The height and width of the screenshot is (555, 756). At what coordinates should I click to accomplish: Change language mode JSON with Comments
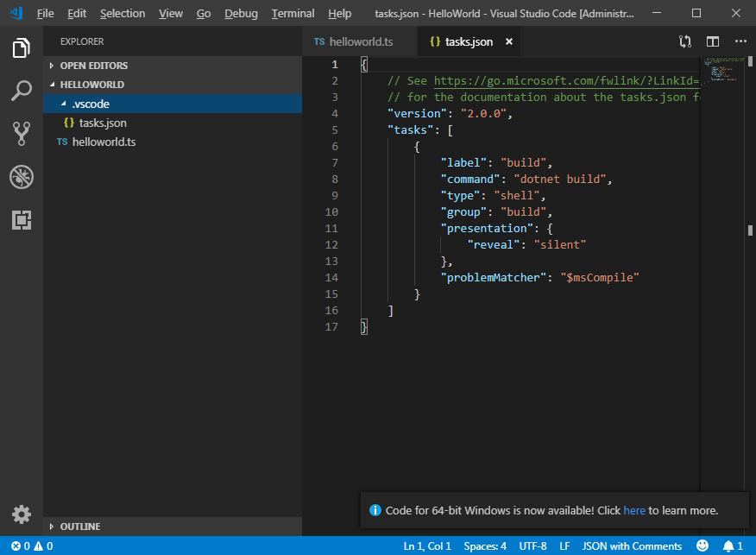632,546
